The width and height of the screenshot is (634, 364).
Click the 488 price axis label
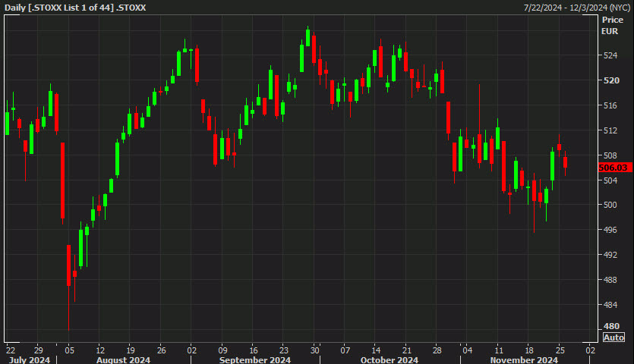click(610, 280)
